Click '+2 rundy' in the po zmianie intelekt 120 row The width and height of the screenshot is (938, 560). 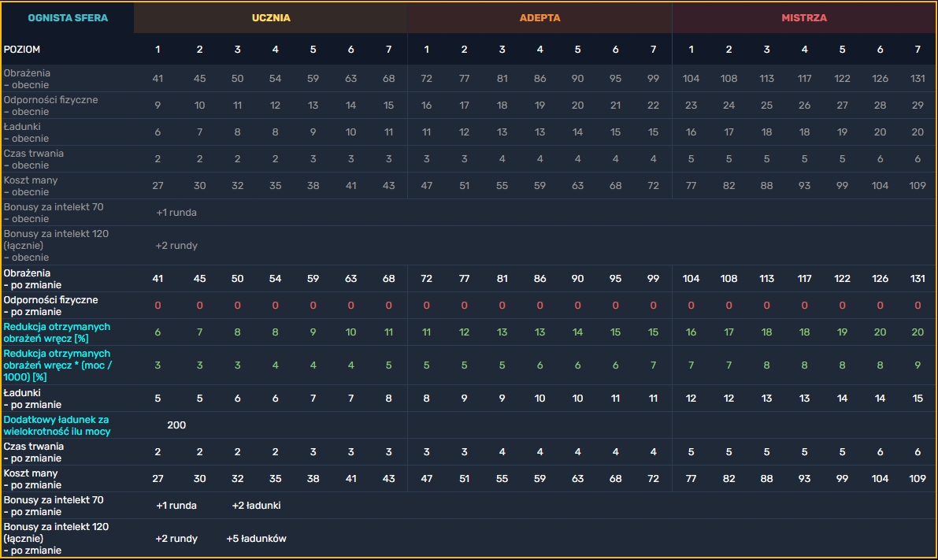[176, 539]
